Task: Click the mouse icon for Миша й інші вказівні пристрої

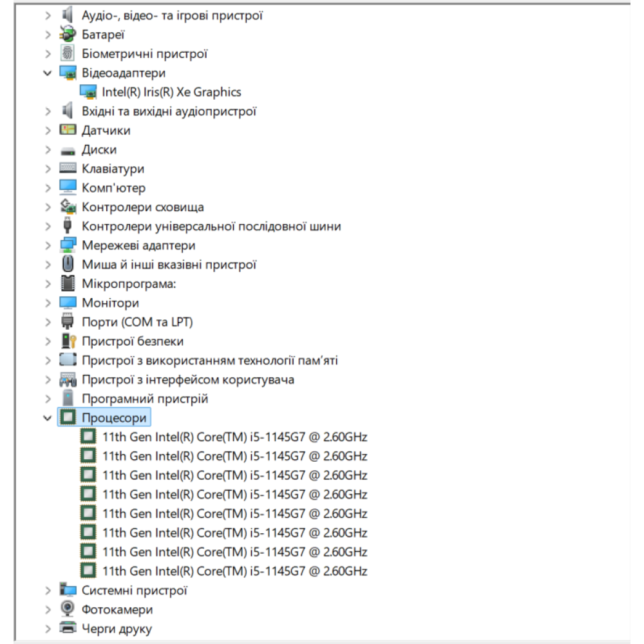Action: (68, 265)
